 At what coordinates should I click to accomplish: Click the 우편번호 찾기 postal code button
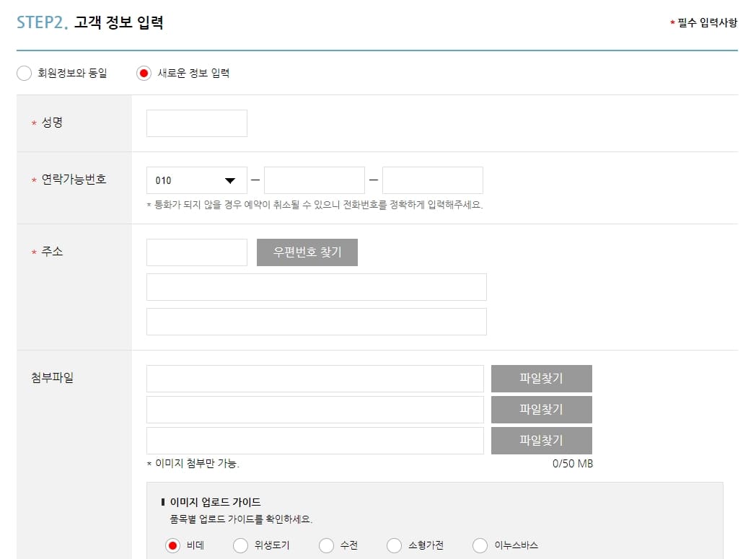307,252
